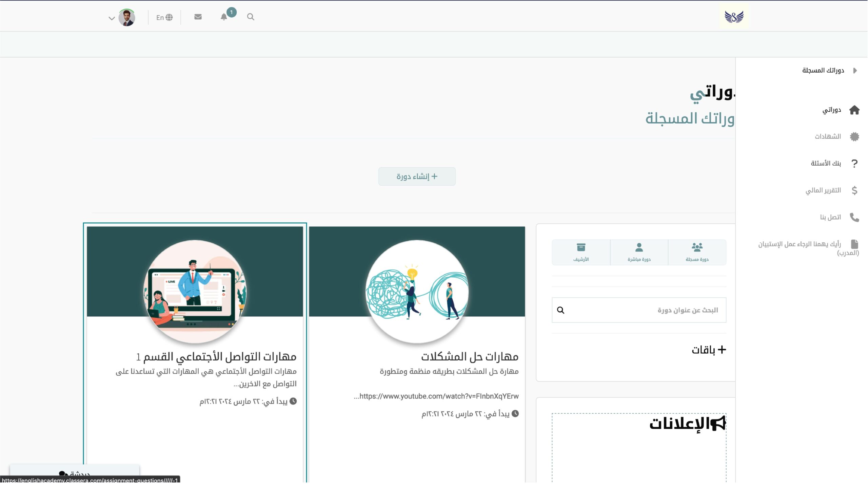Open the messages envelope icon
The height and width of the screenshot is (484, 868).
(198, 17)
